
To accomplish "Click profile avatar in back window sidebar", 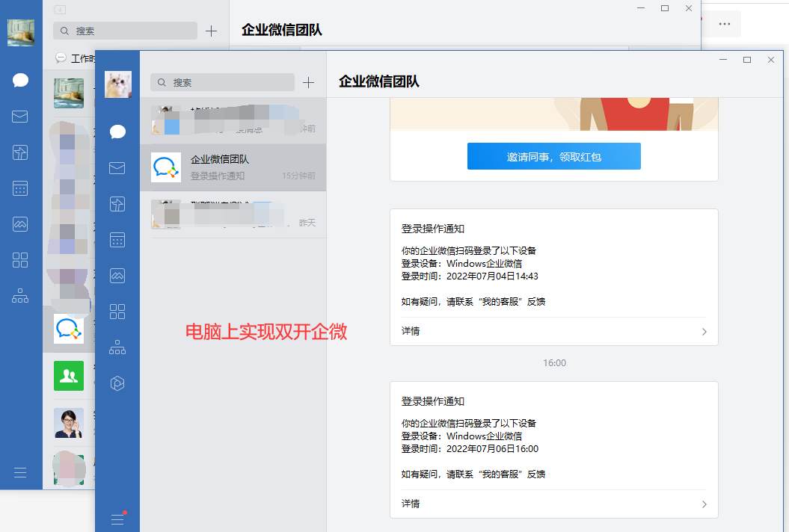I will click(x=21, y=33).
